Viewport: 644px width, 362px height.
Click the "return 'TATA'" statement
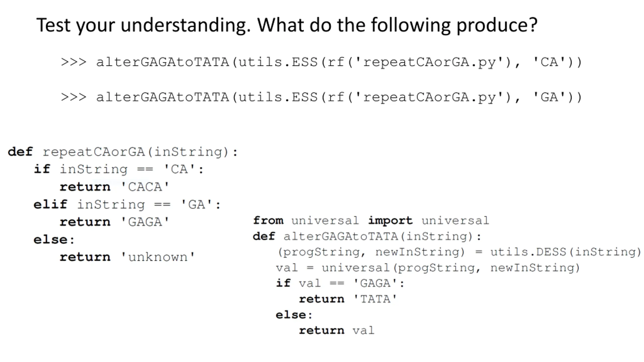pyautogui.click(x=348, y=299)
